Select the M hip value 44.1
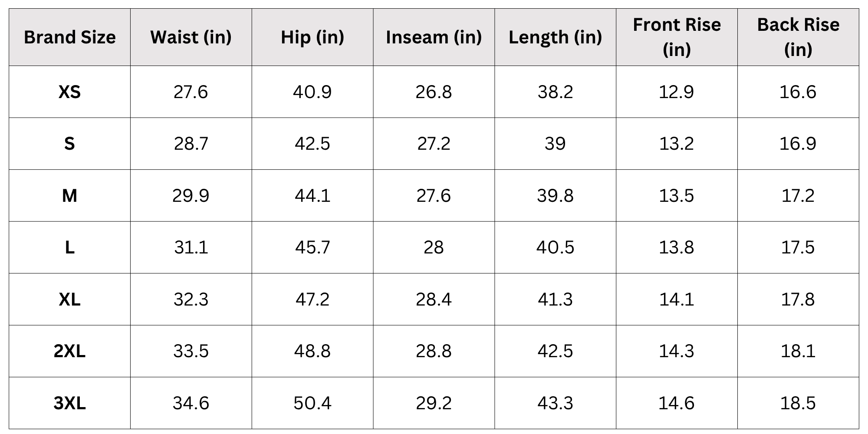The height and width of the screenshot is (434, 868). coord(312,196)
